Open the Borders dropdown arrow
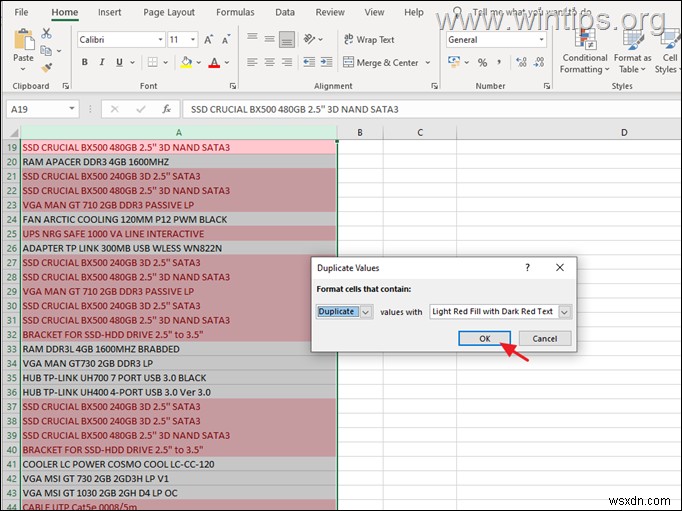Viewport: 682px width, 511px height. click(x=166, y=63)
